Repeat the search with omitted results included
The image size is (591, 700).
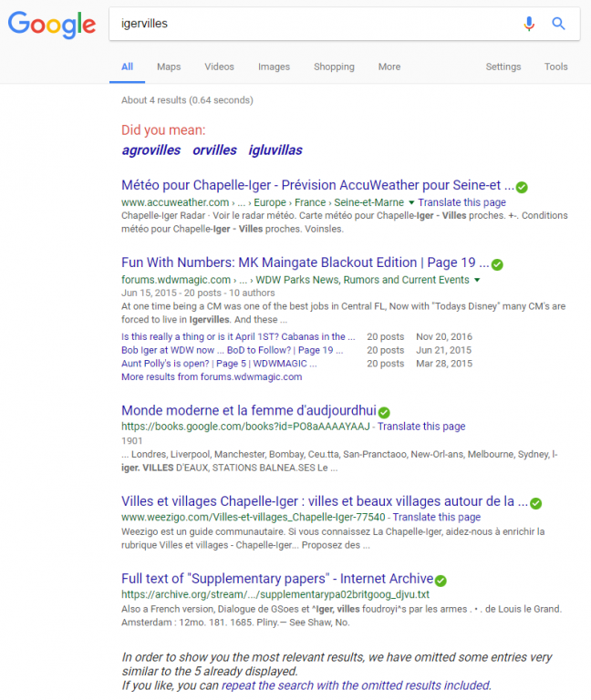356,685
